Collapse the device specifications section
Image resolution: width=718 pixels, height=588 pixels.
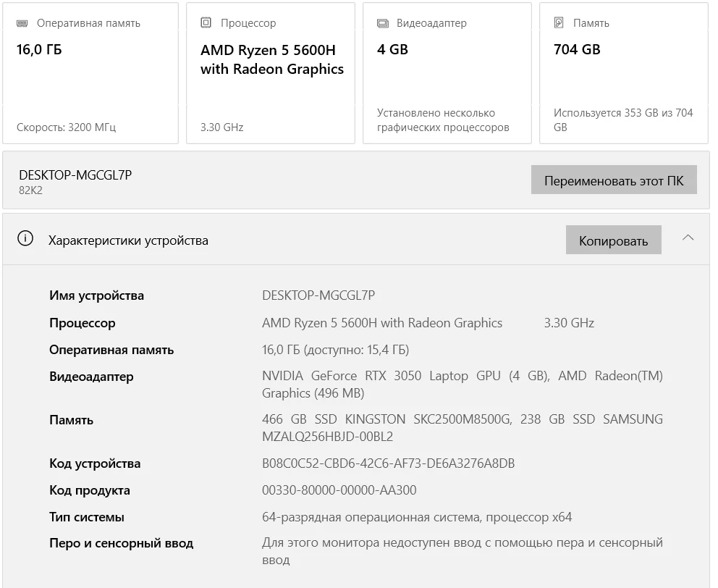click(x=688, y=238)
